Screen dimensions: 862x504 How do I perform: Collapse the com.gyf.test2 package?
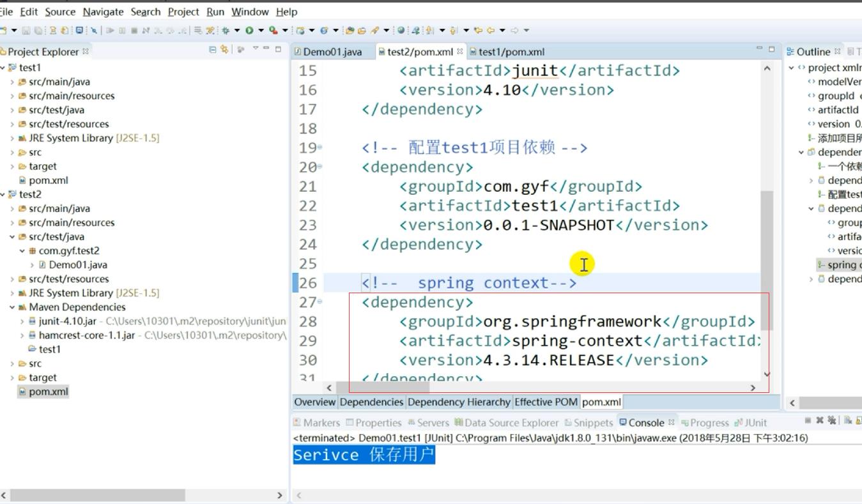pos(22,251)
